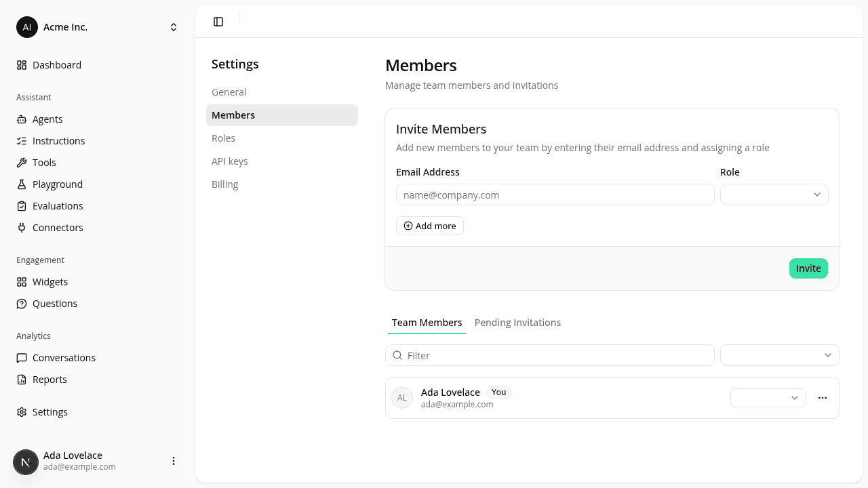
Task: Go to Conversations in the sidebar
Action: click(x=97, y=358)
